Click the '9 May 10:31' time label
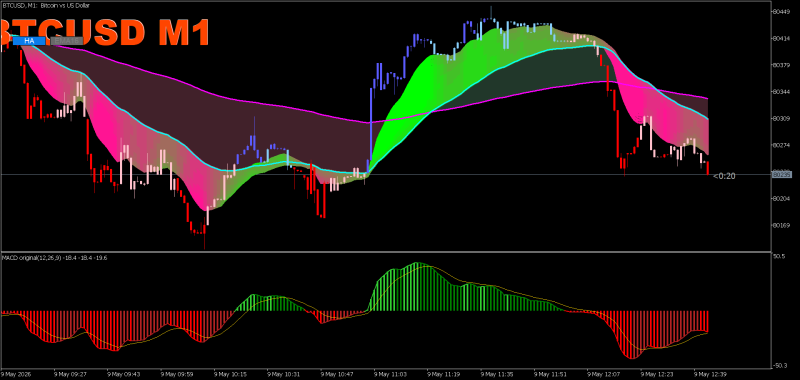 tap(284, 374)
